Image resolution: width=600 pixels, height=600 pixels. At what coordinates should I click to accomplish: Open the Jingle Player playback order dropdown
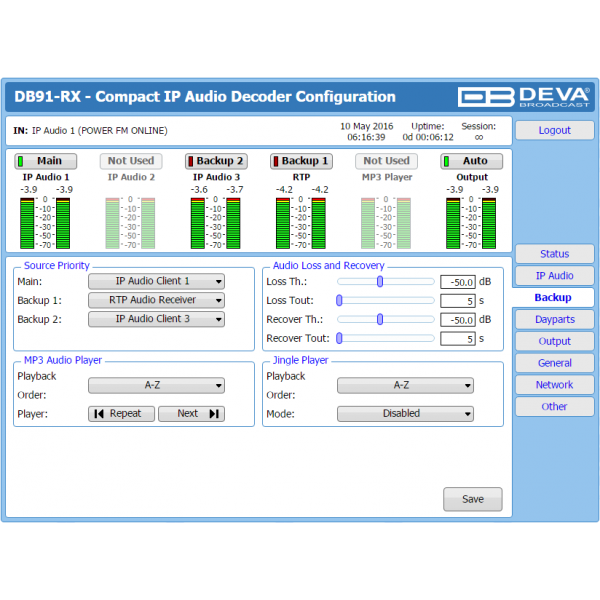click(x=405, y=385)
